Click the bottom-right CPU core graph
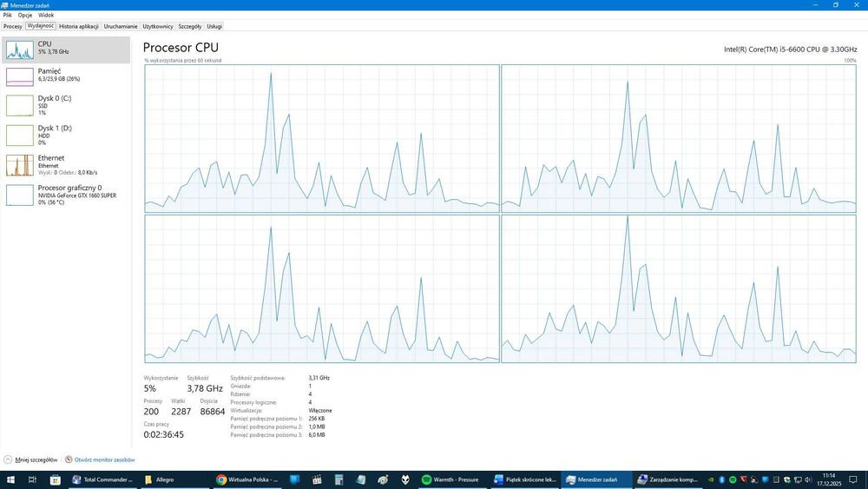This screenshot has height=489, width=868. (679, 288)
